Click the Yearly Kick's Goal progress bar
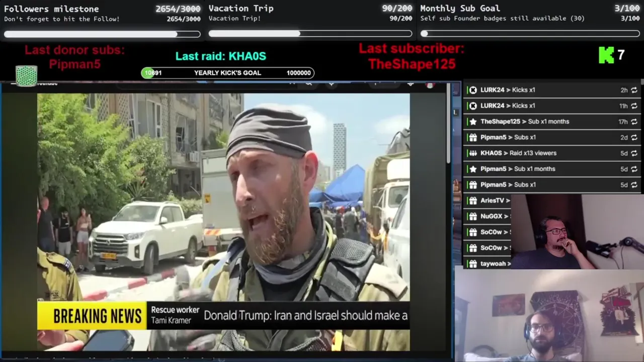The width and height of the screenshot is (644, 362). [227, 73]
